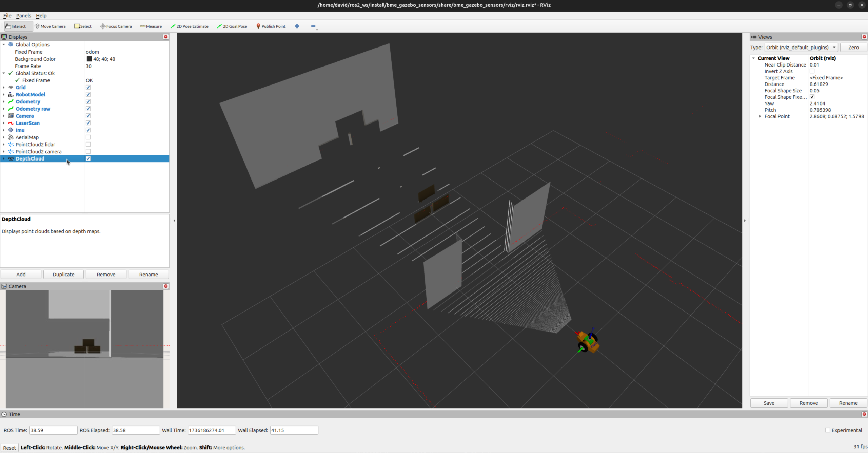
Task: Expand the RobotModel tree item
Action: pos(4,95)
